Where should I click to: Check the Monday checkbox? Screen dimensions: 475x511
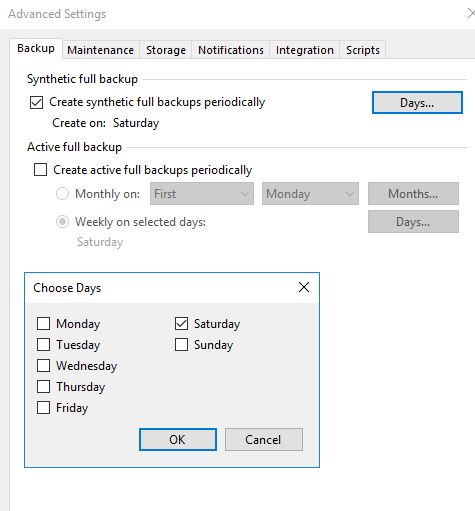coord(43,323)
